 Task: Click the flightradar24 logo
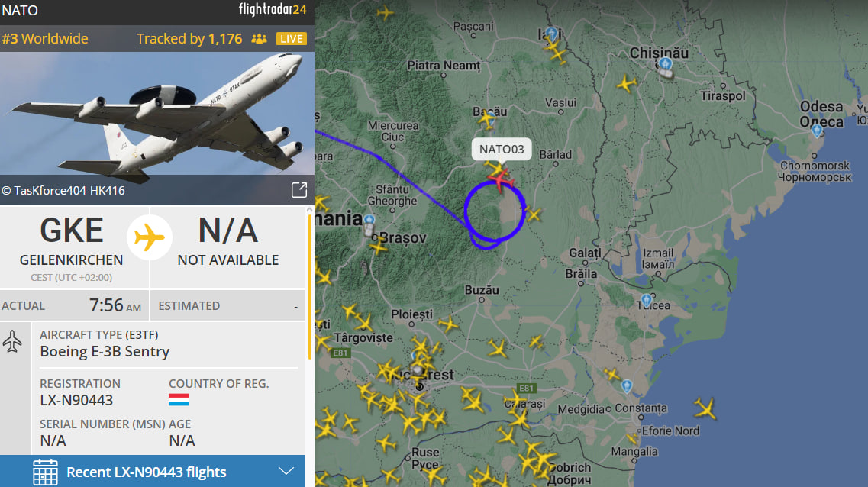[273, 9]
